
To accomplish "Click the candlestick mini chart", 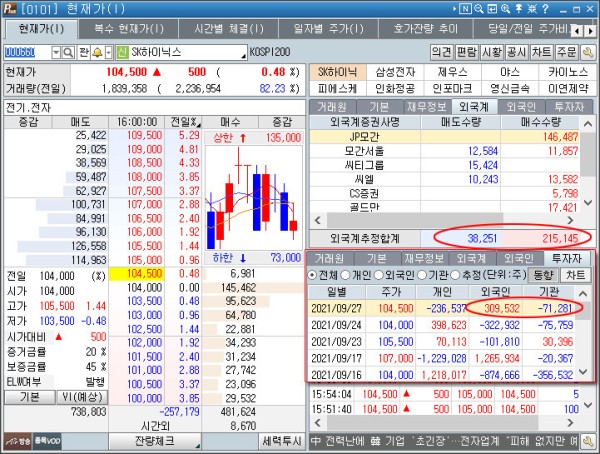I will (254, 198).
